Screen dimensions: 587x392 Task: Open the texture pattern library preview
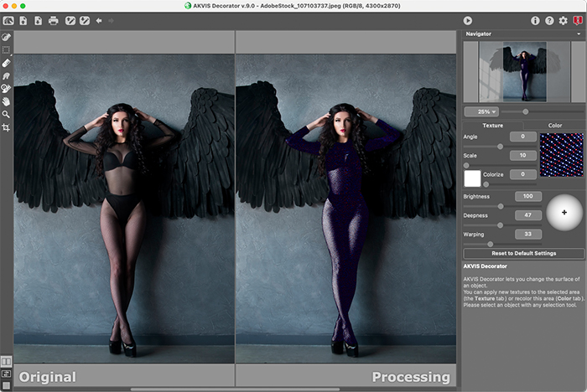[x=561, y=153]
